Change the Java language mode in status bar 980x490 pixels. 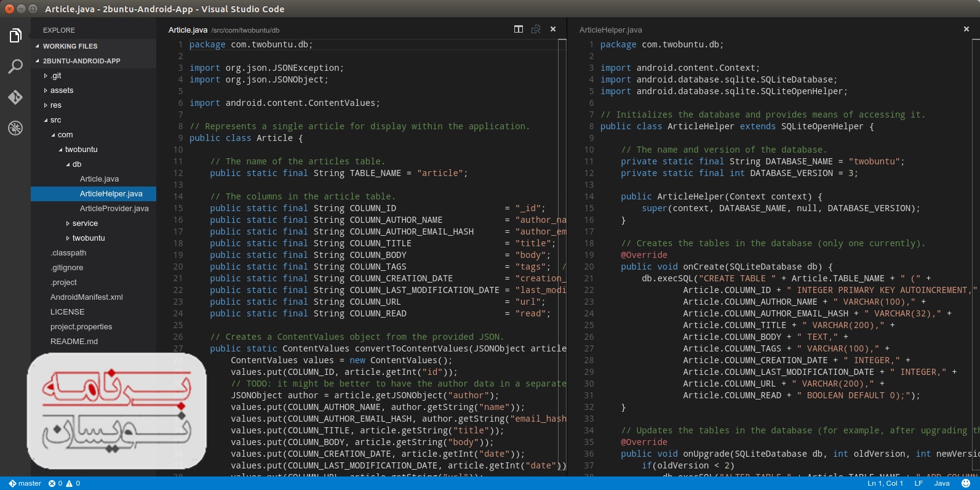(x=941, y=483)
